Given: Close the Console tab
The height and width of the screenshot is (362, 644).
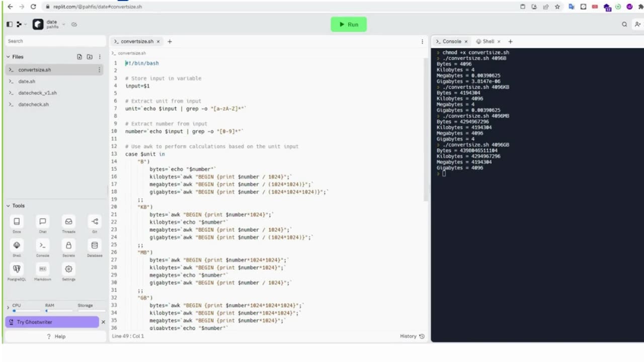Looking at the screenshot, I should coord(466,41).
